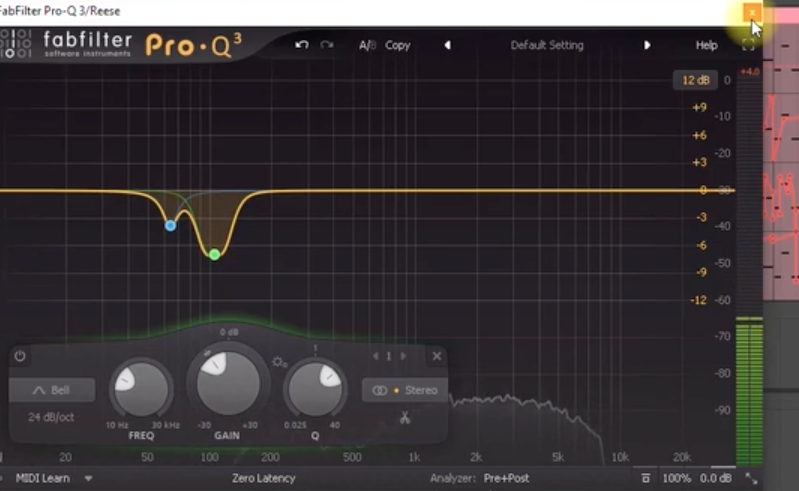Go to the next preset arrow
The height and width of the screenshot is (491, 799).
pyautogui.click(x=647, y=46)
